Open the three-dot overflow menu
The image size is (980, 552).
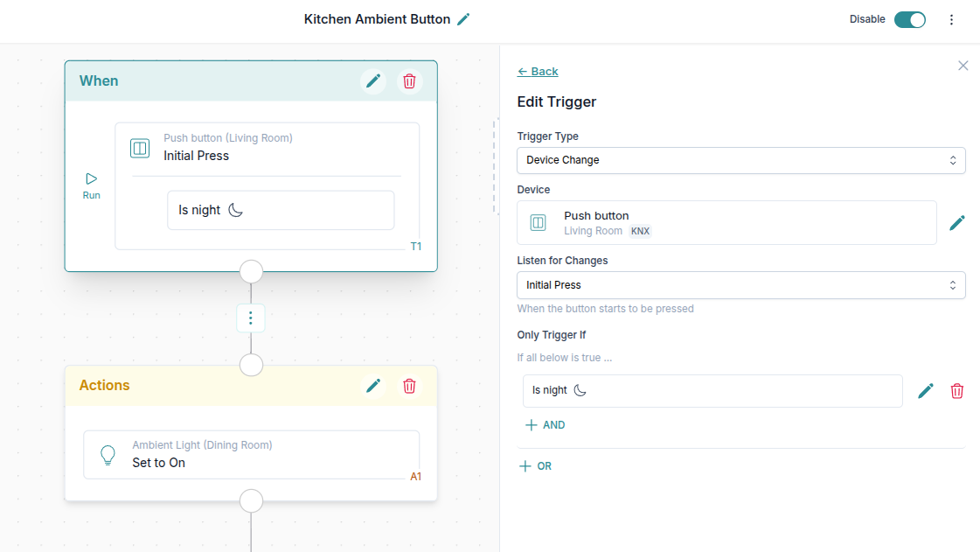[x=952, y=19]
